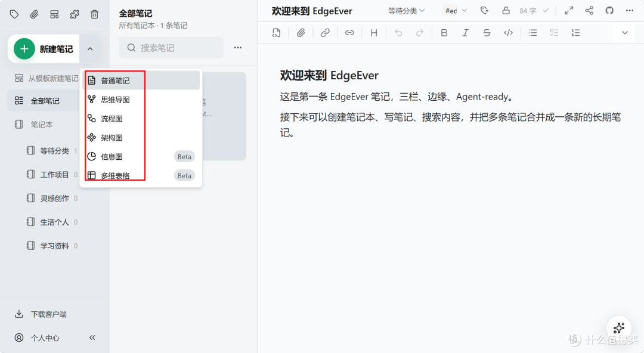Viewport: 644px width, 353px height.
Task: Toggle bold formatting
Action: click(444, 33)
